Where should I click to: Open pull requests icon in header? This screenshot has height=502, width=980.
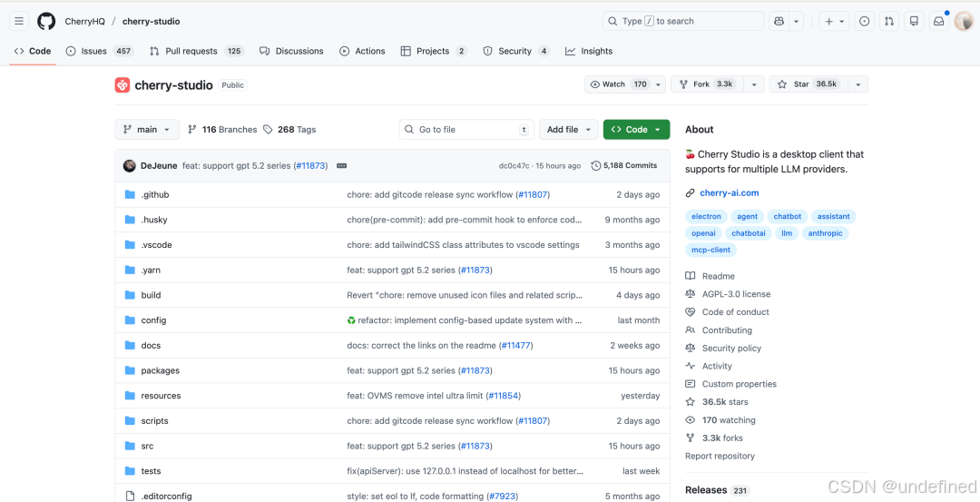(x=888, y=21)
